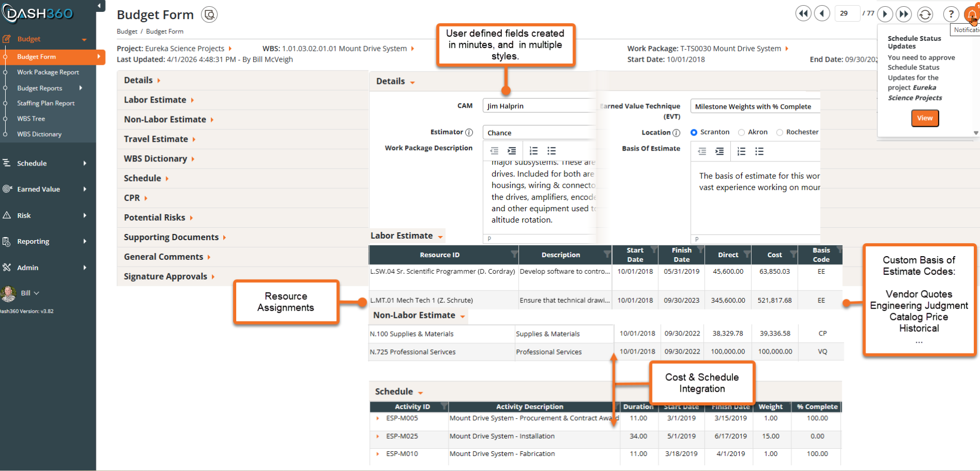Filter the Cost column
The width and height of the screenshot is (980, 471).
(x=794, y=254)
